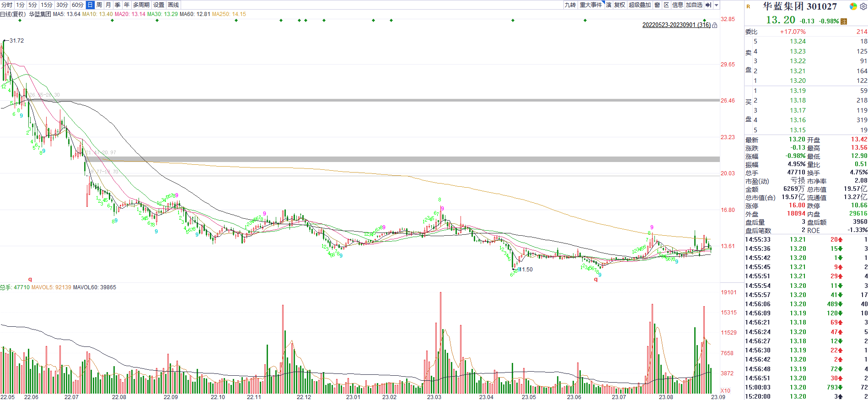Switch to 月 monthly period
868x400 pixels.
pos(108,5)
